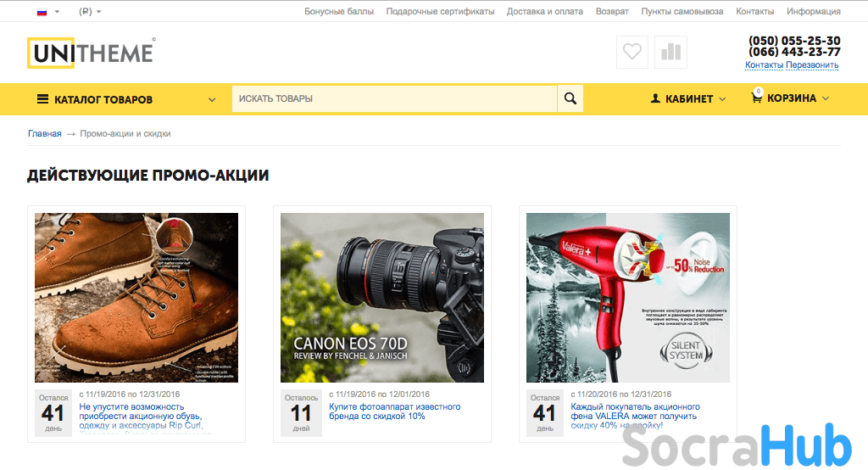Open Пункты самовывоза link
This screenshot has height=470, width=868.
pos(682,11)
